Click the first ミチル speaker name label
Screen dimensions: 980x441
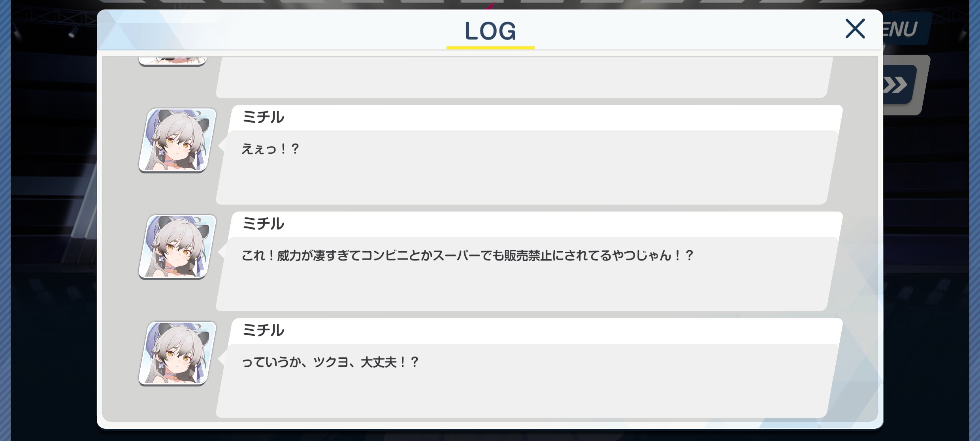coord(263,117)
